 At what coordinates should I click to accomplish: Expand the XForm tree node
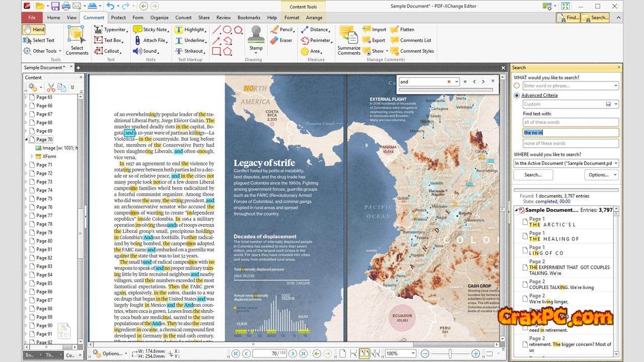[32, 156]
